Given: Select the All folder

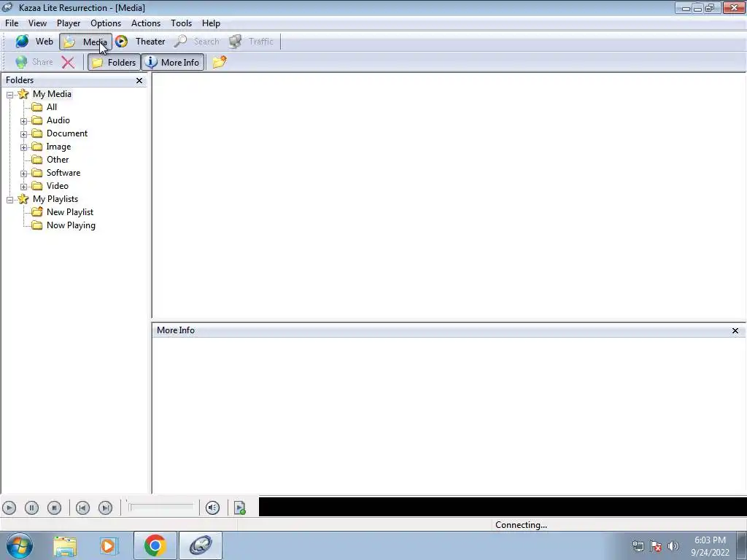Looking at the screenshot, I should click(52, 107).
